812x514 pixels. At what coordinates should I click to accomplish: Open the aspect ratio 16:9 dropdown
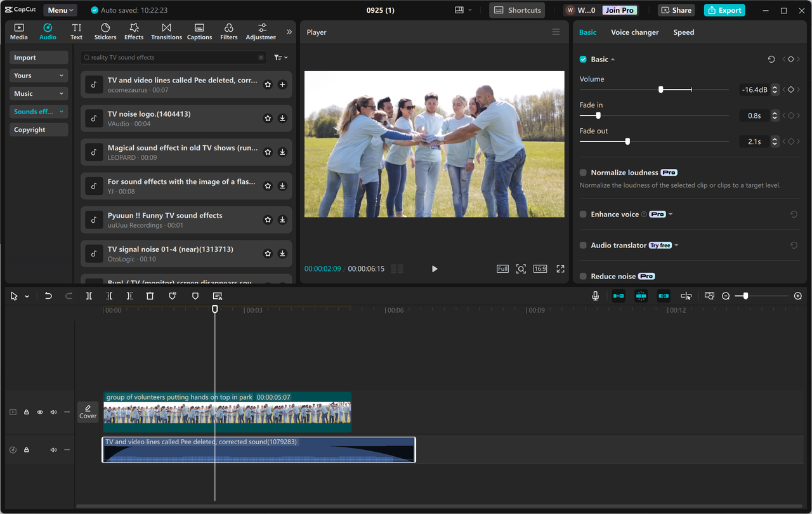[540, 268]
